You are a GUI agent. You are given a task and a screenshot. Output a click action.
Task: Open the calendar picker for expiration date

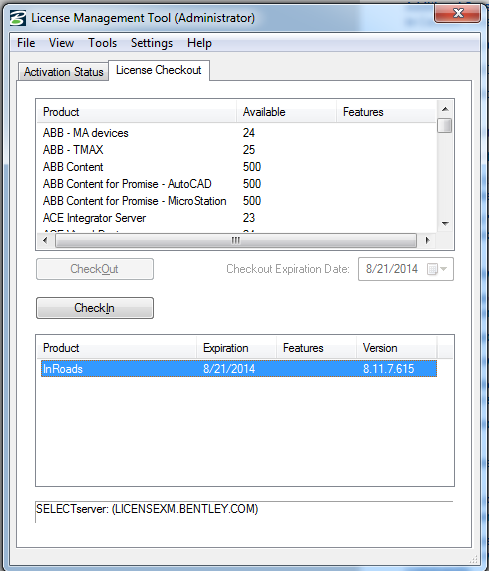437,269
